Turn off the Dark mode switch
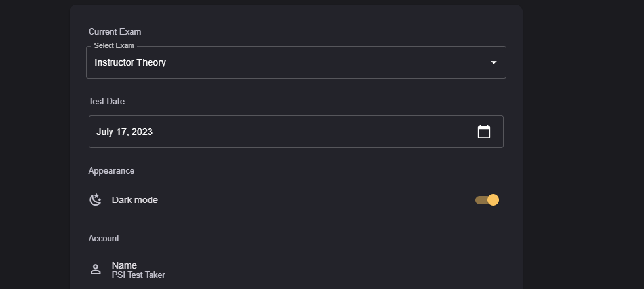 point(487,200)
